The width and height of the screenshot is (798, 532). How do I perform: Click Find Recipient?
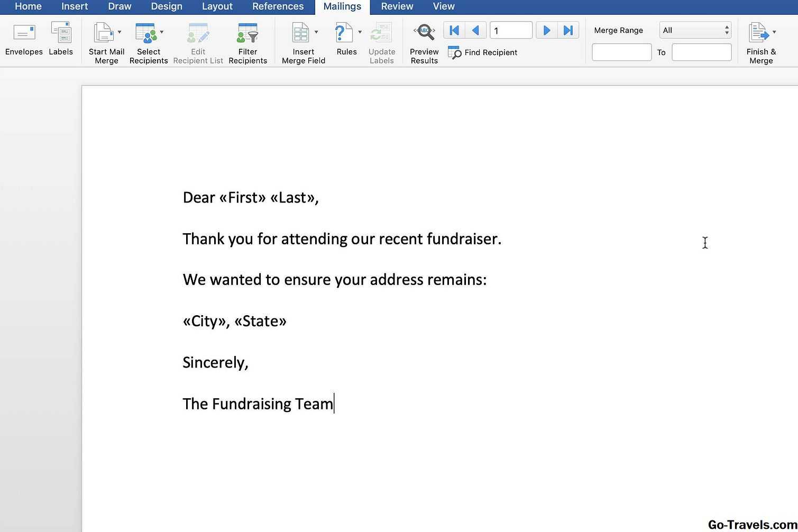click(x=482, y=52)
